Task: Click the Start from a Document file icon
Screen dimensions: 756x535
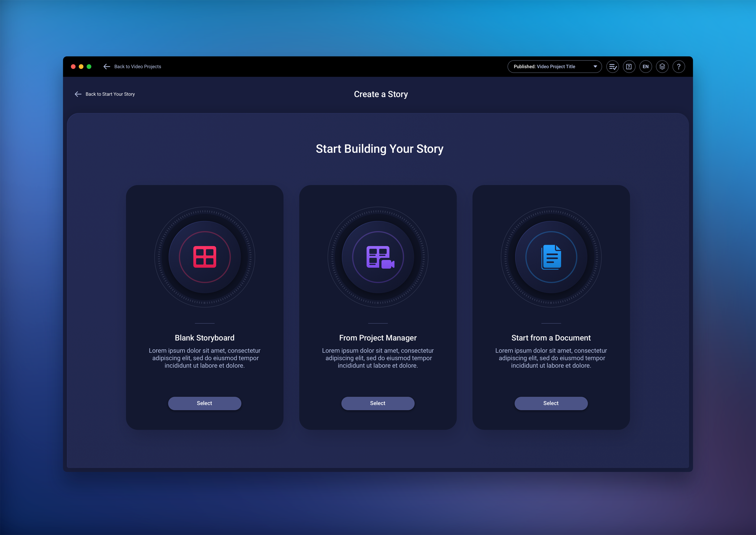Action: pos(551,258)
